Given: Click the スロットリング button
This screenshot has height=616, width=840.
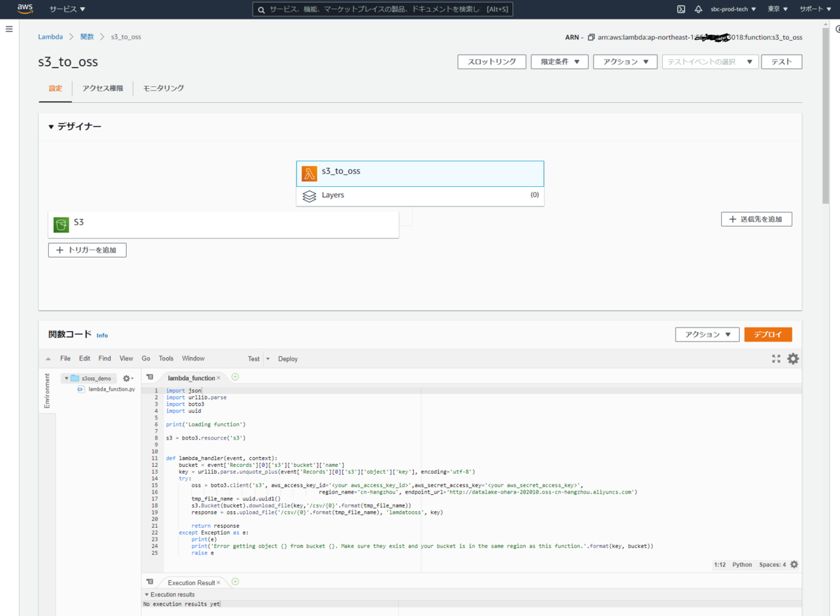Looking at the screenshot, I should coord(492,62).
